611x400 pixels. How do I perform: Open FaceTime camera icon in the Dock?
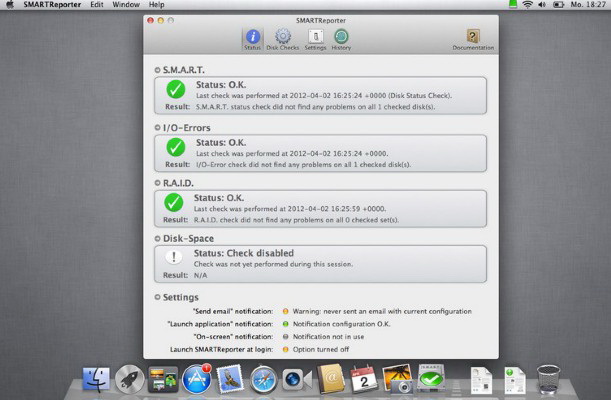click(x=297, y=380)
